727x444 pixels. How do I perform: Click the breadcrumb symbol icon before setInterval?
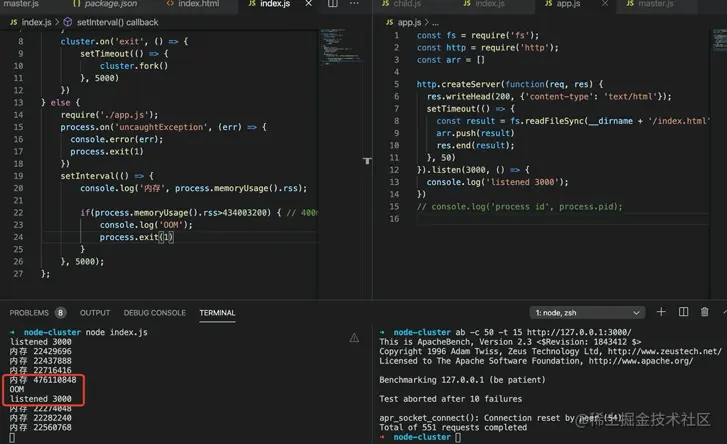point(68,22)
